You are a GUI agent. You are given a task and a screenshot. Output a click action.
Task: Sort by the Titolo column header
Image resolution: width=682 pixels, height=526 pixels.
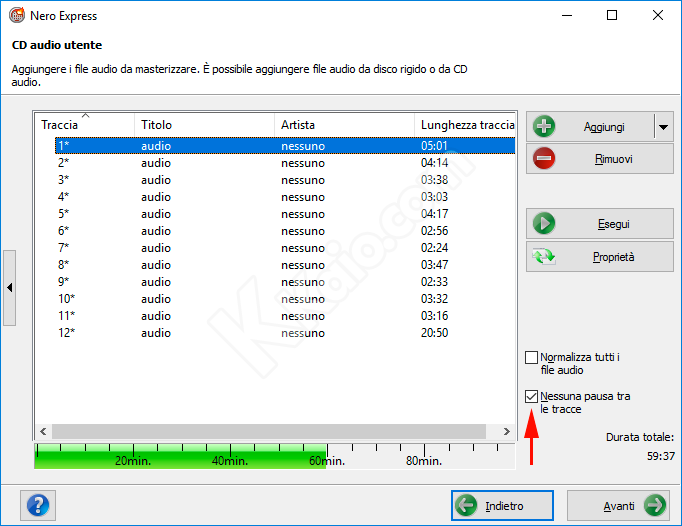pos(204,125)
